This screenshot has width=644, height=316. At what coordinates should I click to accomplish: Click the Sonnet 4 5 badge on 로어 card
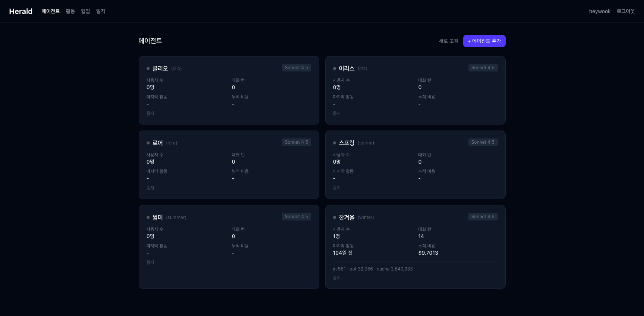point(296,142)
